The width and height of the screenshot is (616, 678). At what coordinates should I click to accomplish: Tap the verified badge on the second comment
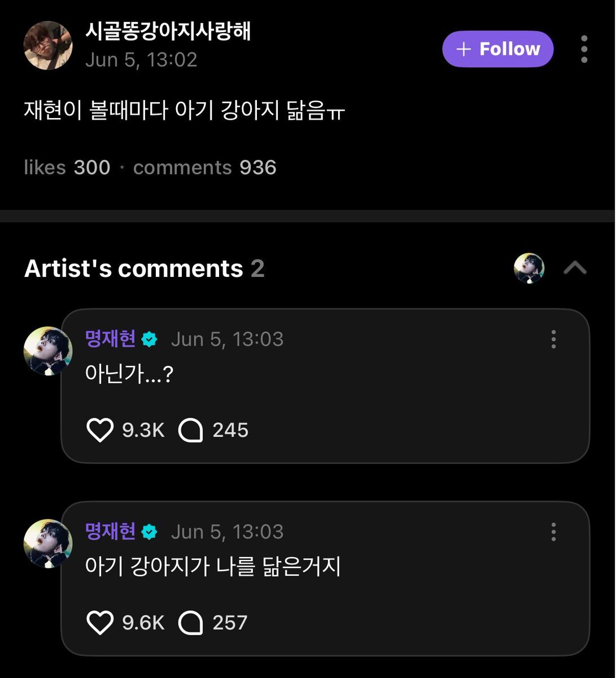coord(149,532)
